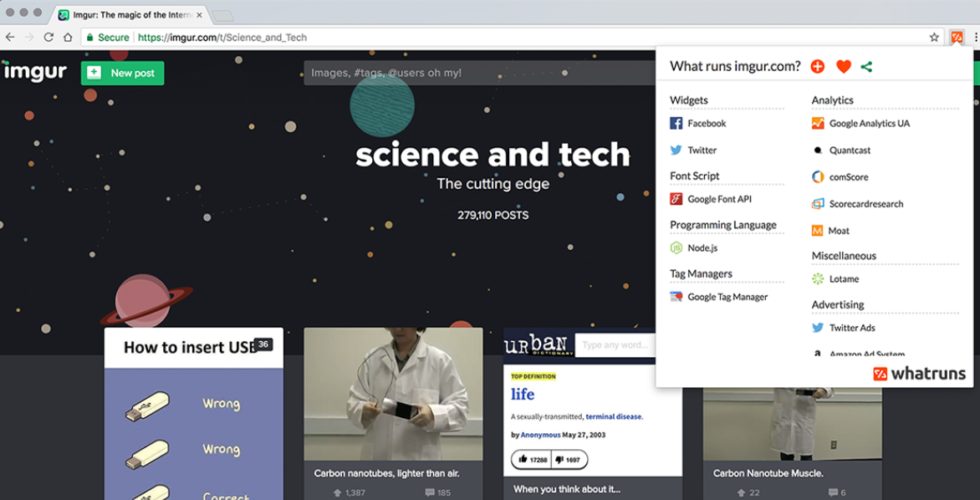980x500 pixels.
Task: Click the Lotame link under Miscellaneous
Action: (844, 278)
